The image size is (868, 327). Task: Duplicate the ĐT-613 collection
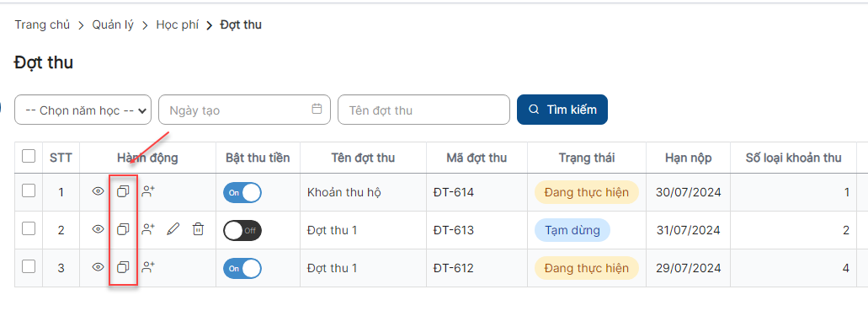click(123, 229)
